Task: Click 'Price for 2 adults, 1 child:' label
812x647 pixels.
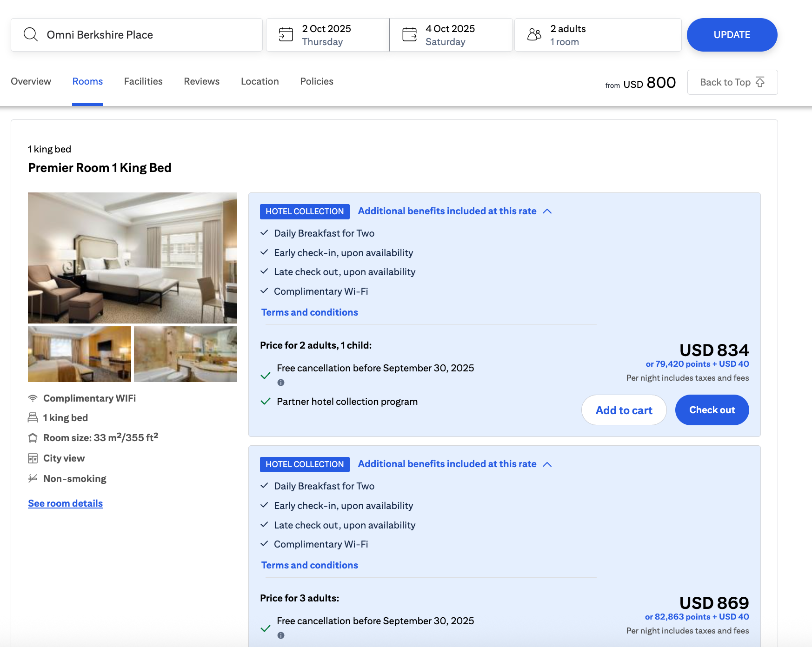Action: (x=316, y=345)
